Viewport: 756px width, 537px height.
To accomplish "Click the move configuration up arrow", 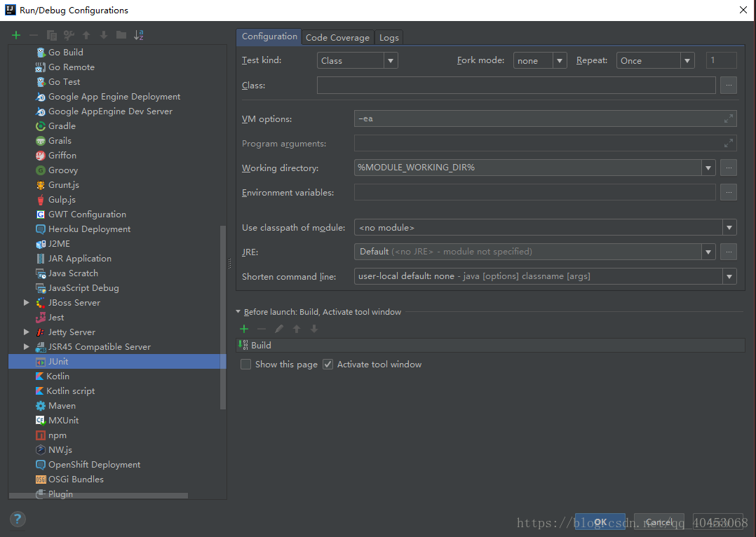I will tap(86, 35).
